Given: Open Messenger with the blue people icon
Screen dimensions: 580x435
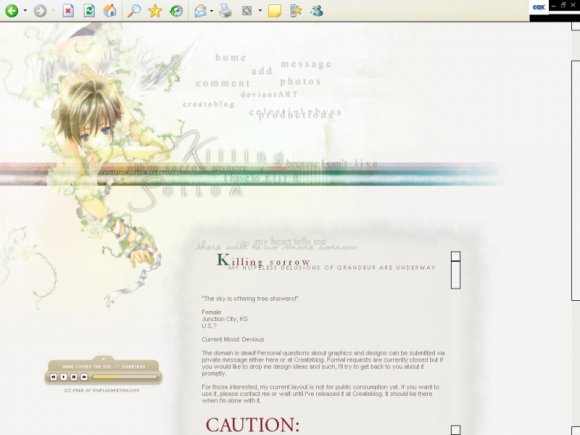Looking at the screenshot, I should pos(317,11).
